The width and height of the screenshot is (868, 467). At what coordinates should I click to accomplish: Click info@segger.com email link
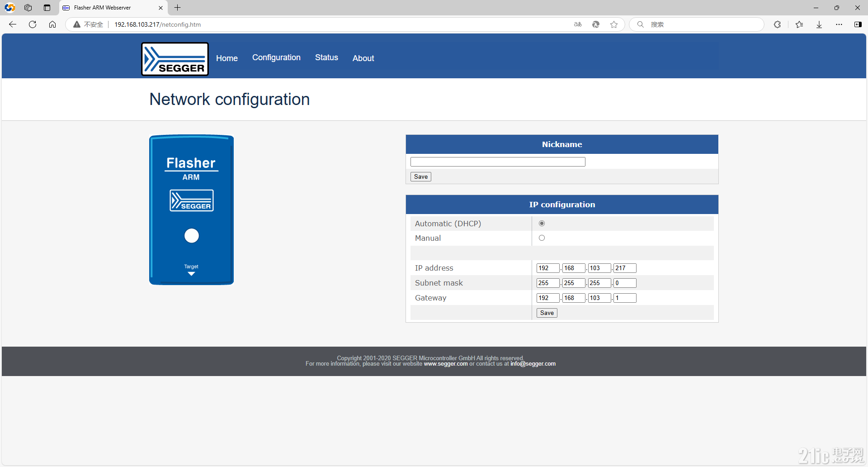[533, 364]
